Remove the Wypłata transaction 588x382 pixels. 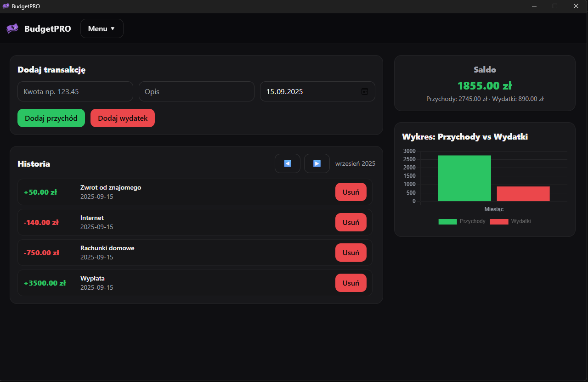[351, 283]
